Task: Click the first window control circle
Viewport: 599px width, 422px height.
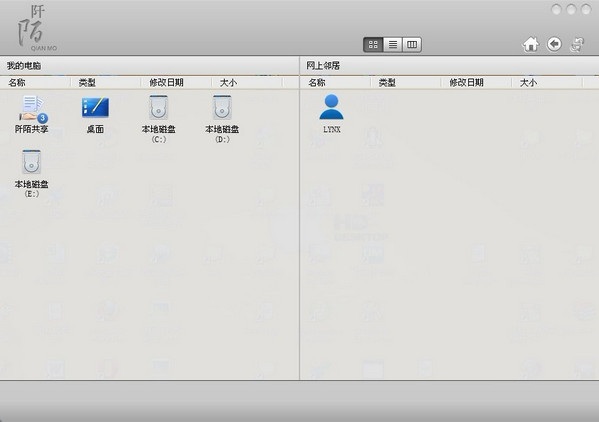Action: (556, 10)
